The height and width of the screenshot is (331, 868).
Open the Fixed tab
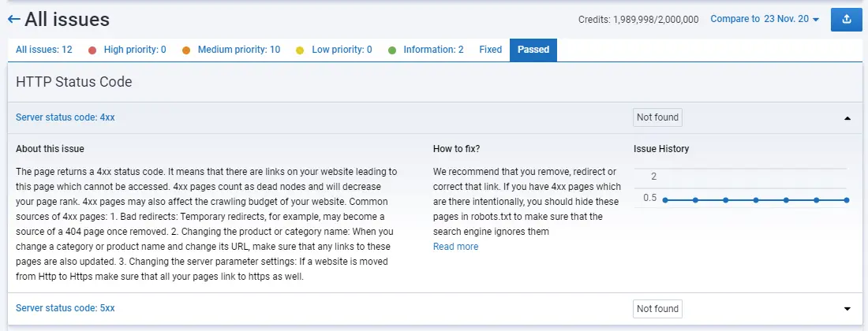coord(490,50)
